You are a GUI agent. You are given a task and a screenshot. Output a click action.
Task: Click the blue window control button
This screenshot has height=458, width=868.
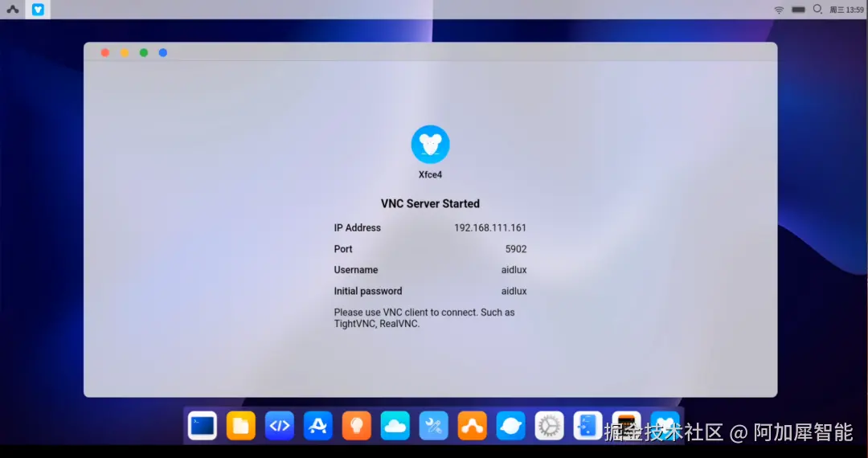coord(162,52)
